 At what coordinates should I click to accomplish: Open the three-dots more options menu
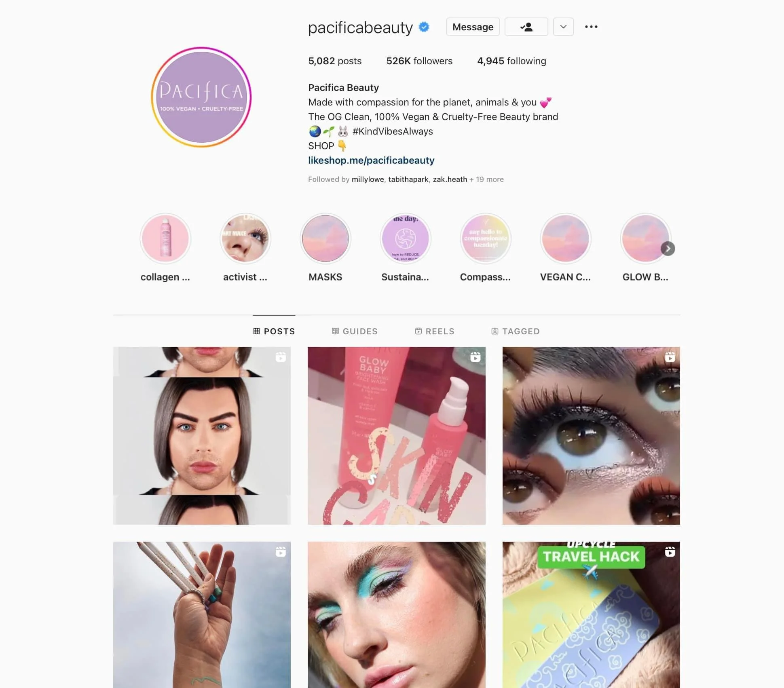[591, 27]
